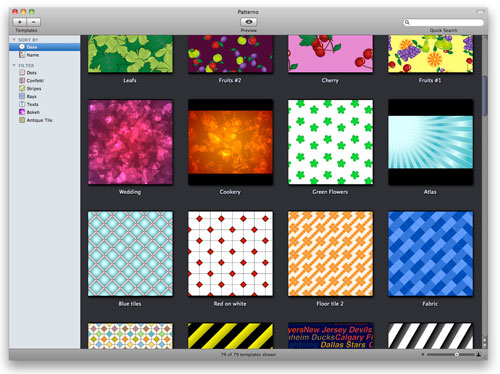Select the Fruits #1 template thumbnail
The height and width of the screenshot is (374, 500).
coord(430,54)
